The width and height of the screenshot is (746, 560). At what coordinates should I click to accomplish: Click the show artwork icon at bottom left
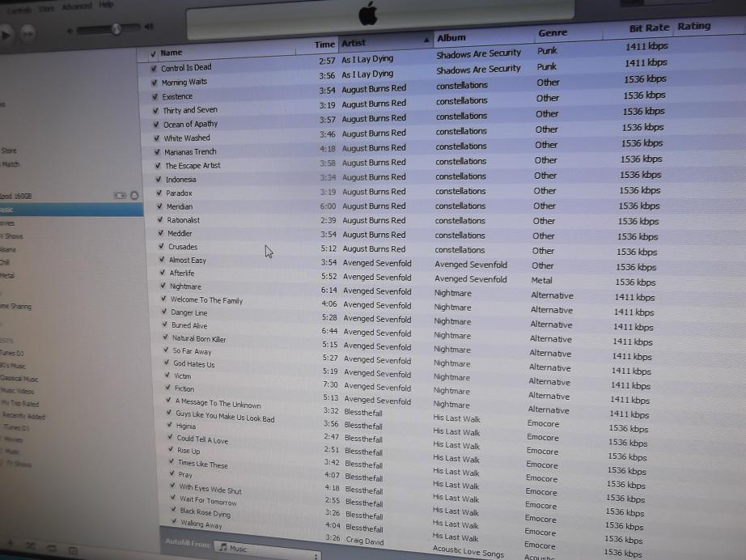[x=71, y=550]
